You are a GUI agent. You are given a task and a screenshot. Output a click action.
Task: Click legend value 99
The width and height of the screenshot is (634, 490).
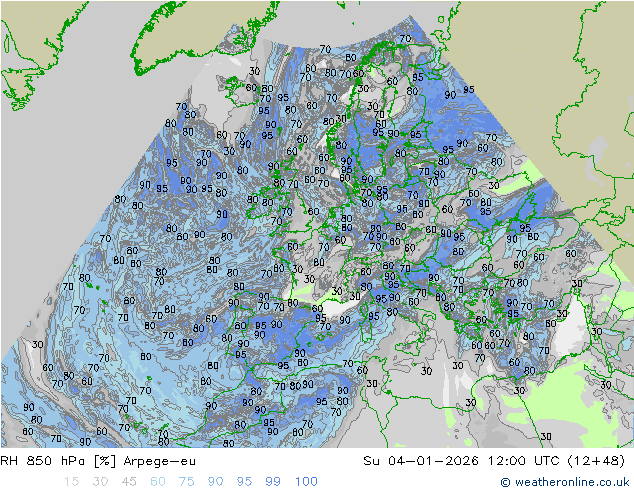273,482
